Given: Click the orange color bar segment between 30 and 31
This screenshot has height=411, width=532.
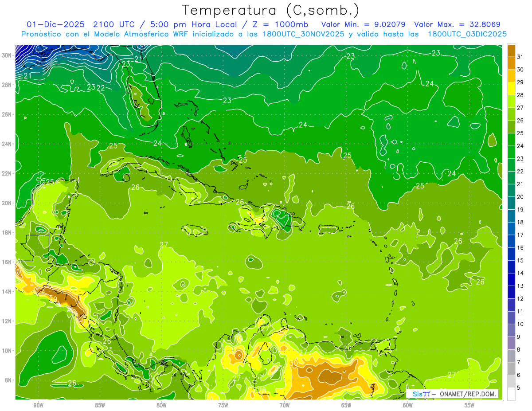Looking at the screenshot, I should tap(511, 63).
